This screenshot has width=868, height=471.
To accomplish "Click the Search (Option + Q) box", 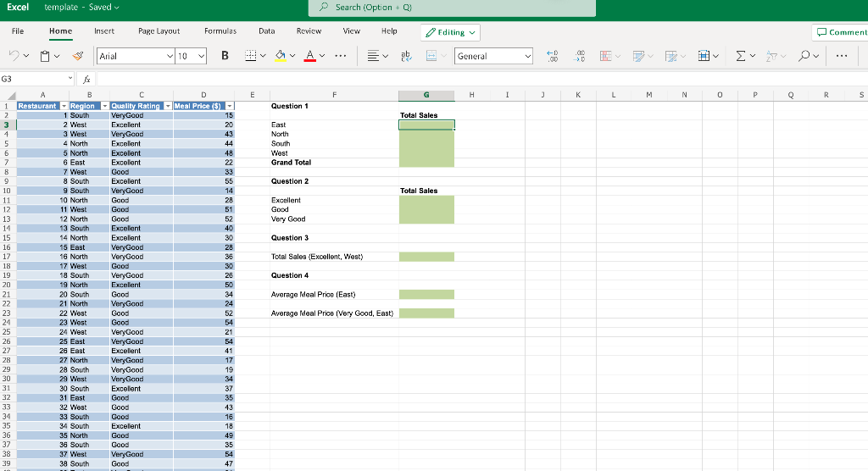I will 452,8.
